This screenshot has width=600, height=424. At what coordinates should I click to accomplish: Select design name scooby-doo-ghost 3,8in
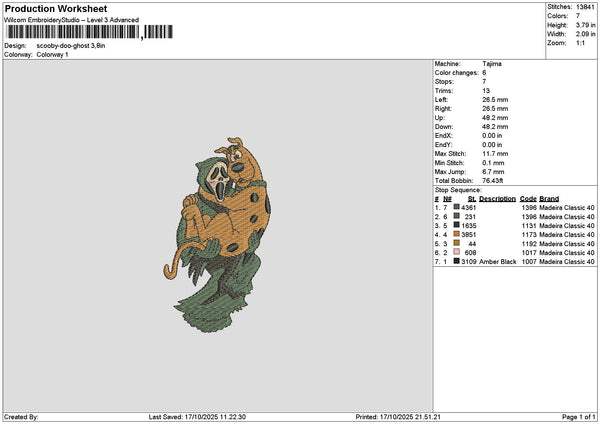(71, 46)
